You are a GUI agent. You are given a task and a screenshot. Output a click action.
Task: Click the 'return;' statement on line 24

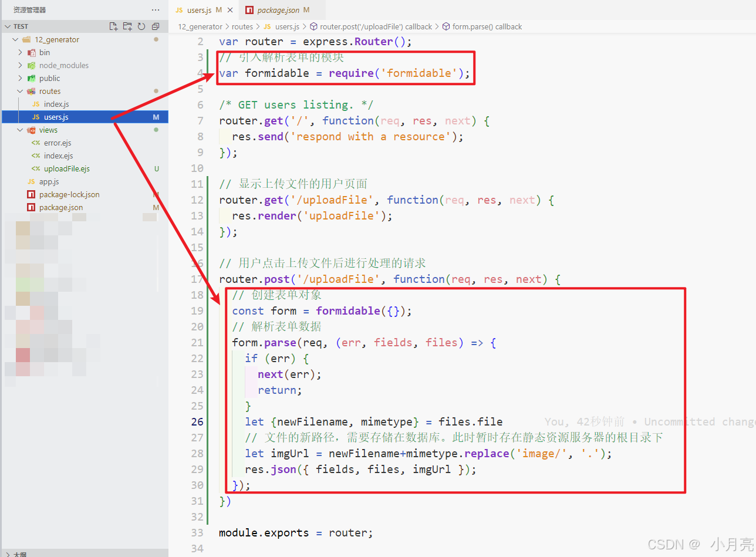[280, 390]
